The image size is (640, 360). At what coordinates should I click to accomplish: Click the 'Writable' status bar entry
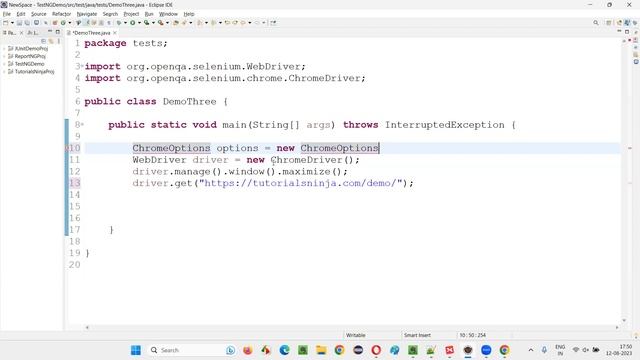(x=356, y=335)
